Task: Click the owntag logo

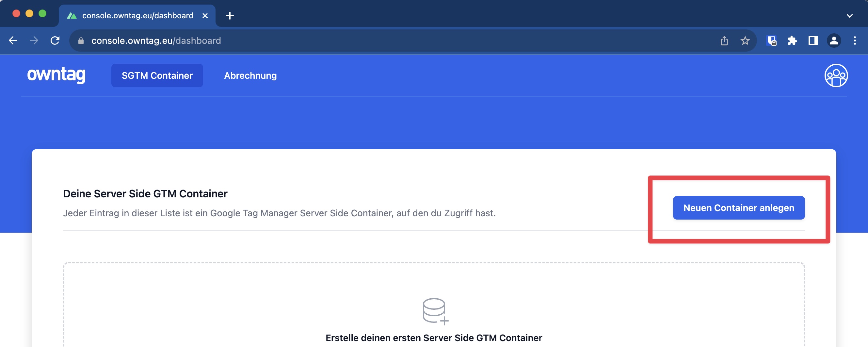Action: click(x=56, y=75)
